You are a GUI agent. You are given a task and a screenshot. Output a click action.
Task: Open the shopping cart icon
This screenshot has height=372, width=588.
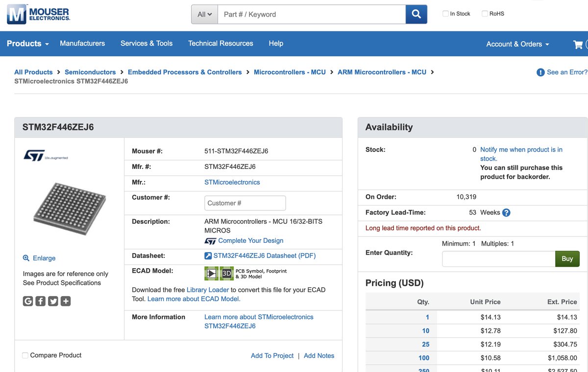click(578, 44)
